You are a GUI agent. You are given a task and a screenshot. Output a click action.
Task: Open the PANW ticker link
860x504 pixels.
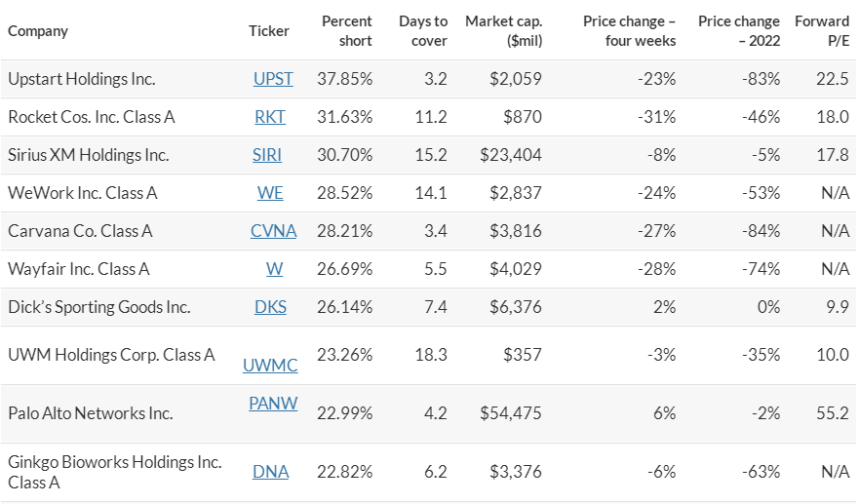pos(273,403)
